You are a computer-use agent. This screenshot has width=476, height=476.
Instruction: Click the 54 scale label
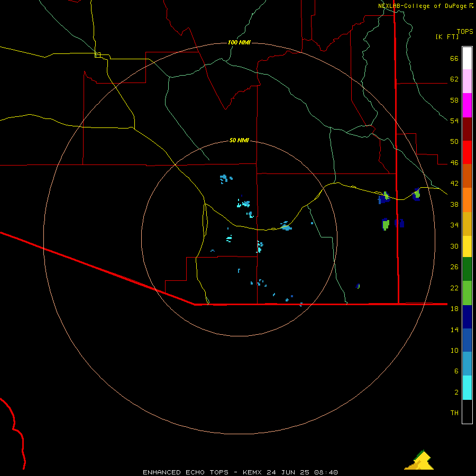(454, 121)
